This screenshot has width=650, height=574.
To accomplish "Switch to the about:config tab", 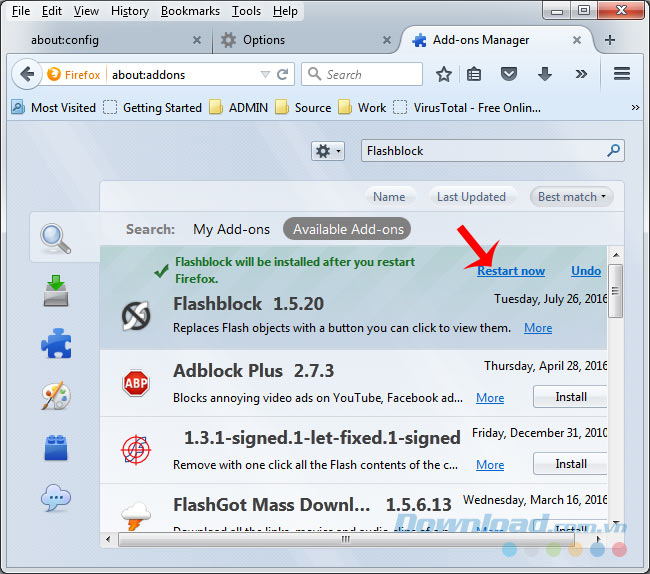I will [108, 40].
